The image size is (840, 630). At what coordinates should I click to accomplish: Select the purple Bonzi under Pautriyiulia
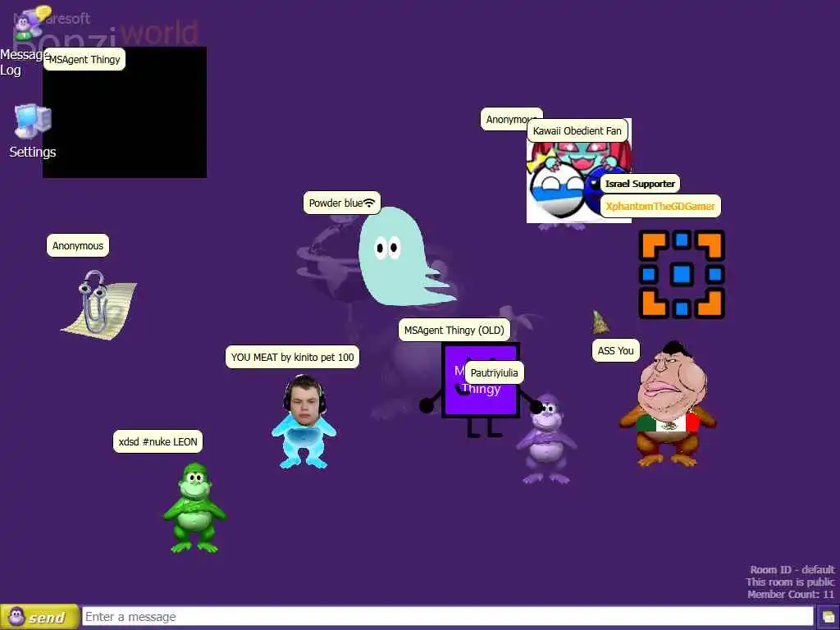546,440
